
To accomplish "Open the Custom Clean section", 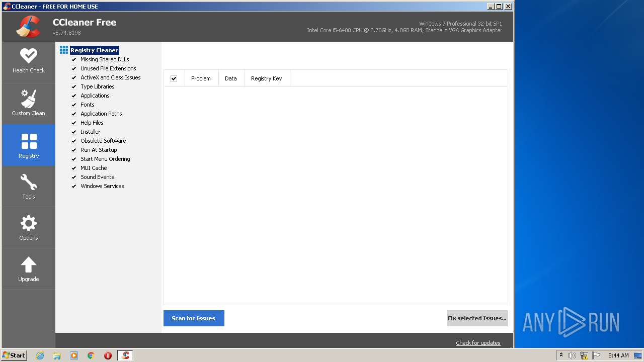I will click(29, 104).
